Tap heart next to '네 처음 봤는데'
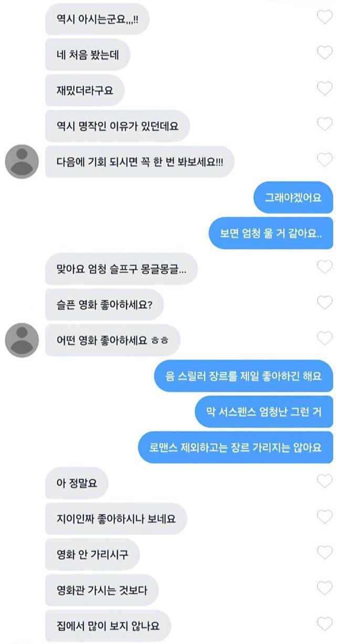 point(325,53)
